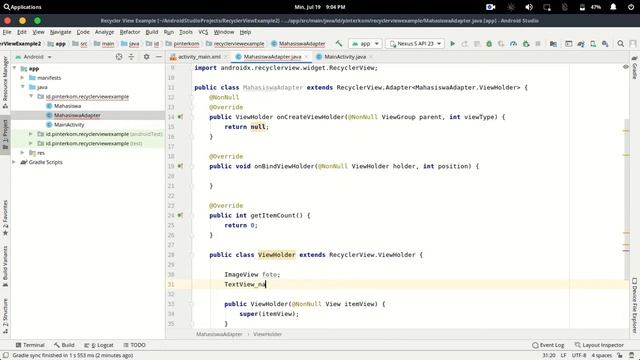
Task: Click the Debug app bug icon
Action: click(489, 44)
